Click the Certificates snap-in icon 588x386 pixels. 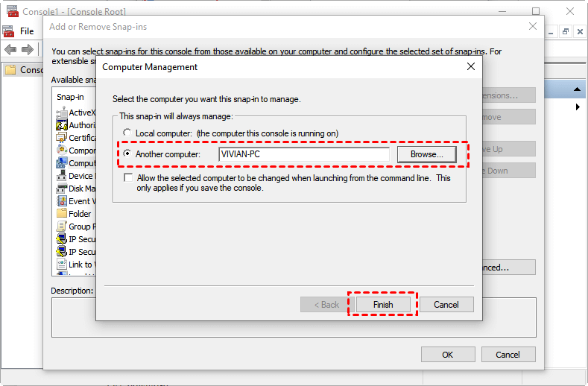point(63,138)
